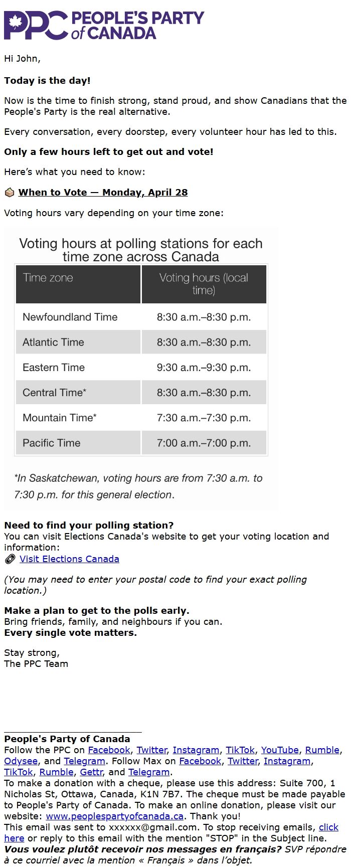Open the PPC's Facebook link
Image resolution: width=351 pixels, height=868 pixels.
[x=109, y=750]
